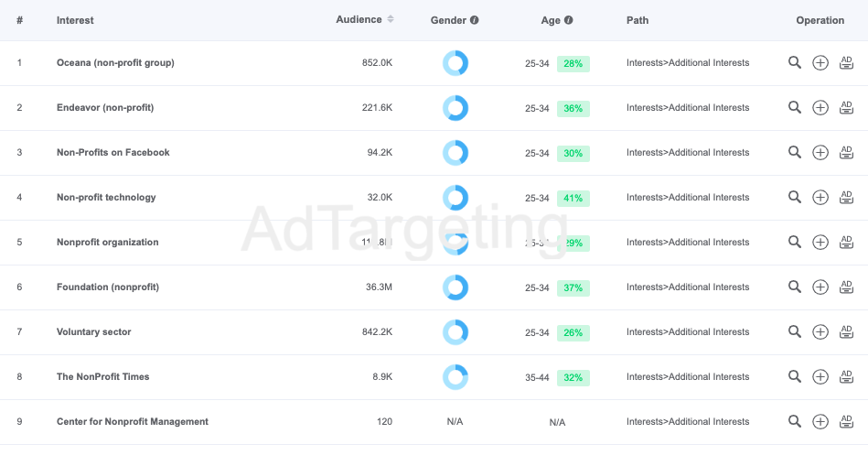Select 'Voluntary sector' interest name
The image size is (868, 466).
(93, 332)
